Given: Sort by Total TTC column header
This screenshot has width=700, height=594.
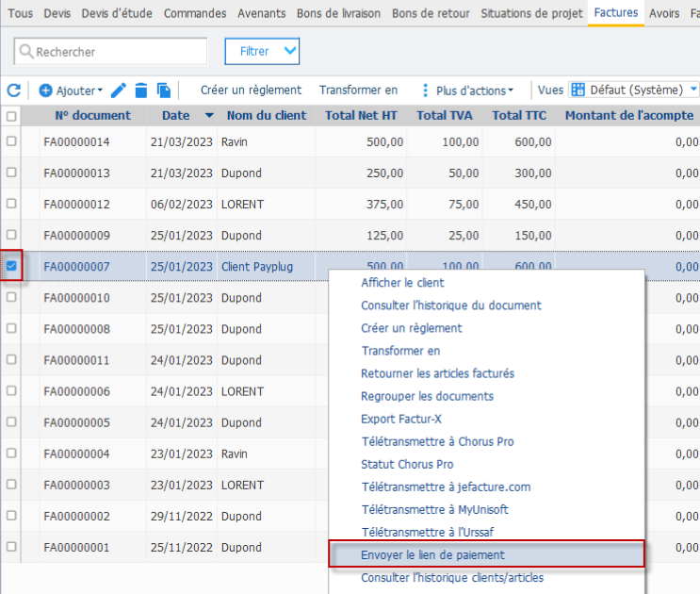Looking at the screenshot, I should point(519,116).
